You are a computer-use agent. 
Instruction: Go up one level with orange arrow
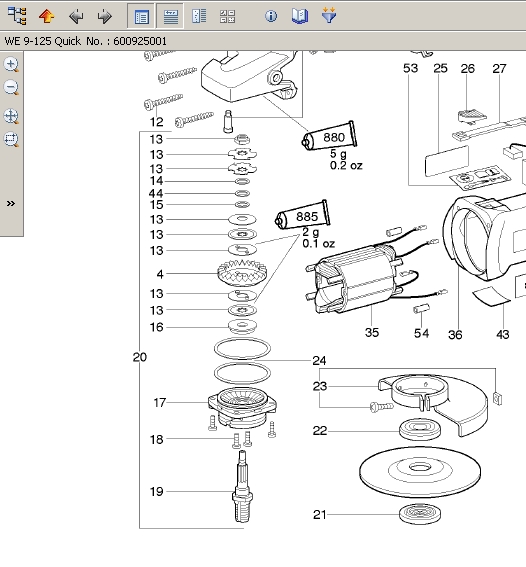point(47,16)
